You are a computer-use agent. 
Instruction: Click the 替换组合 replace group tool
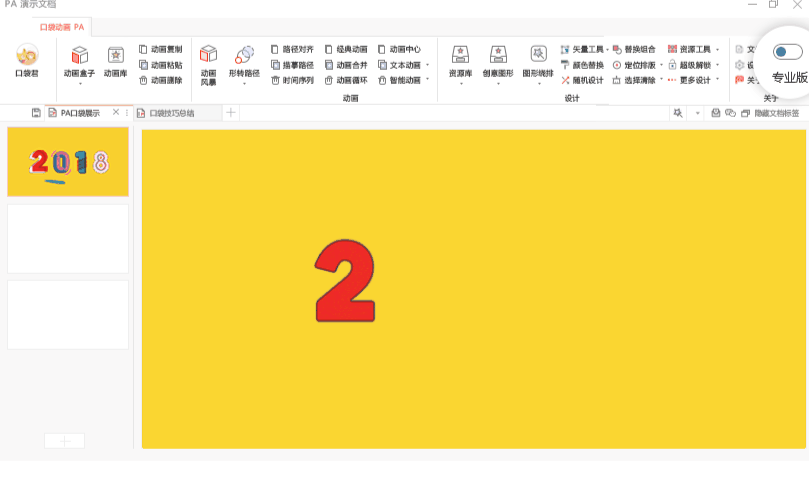pos(634,49)
